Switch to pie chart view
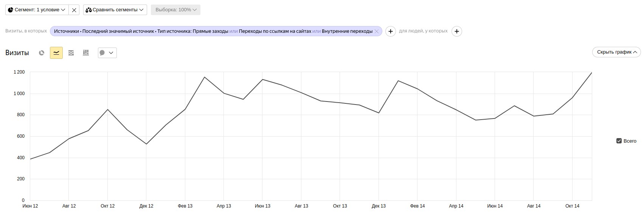 click(42, 53)
